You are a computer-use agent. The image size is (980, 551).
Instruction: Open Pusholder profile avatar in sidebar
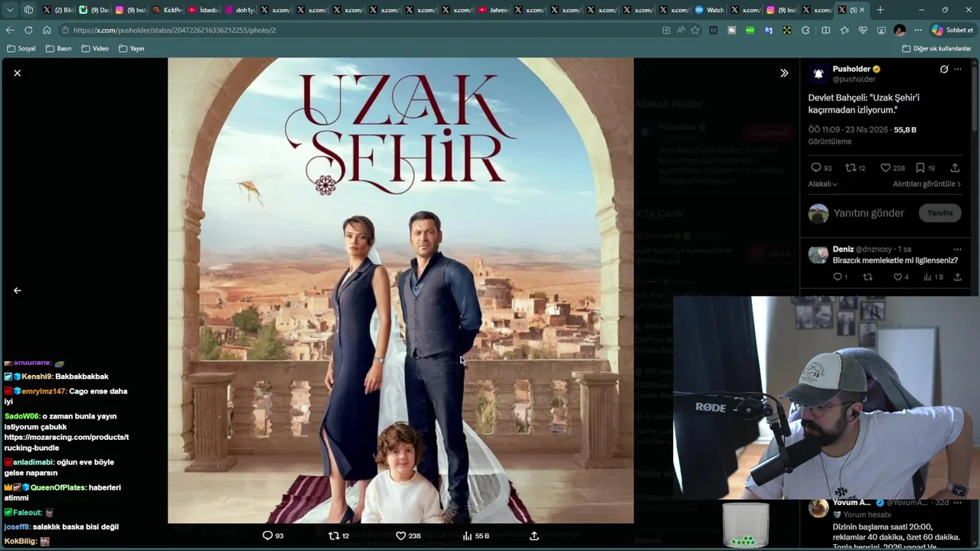click(818, 73)
